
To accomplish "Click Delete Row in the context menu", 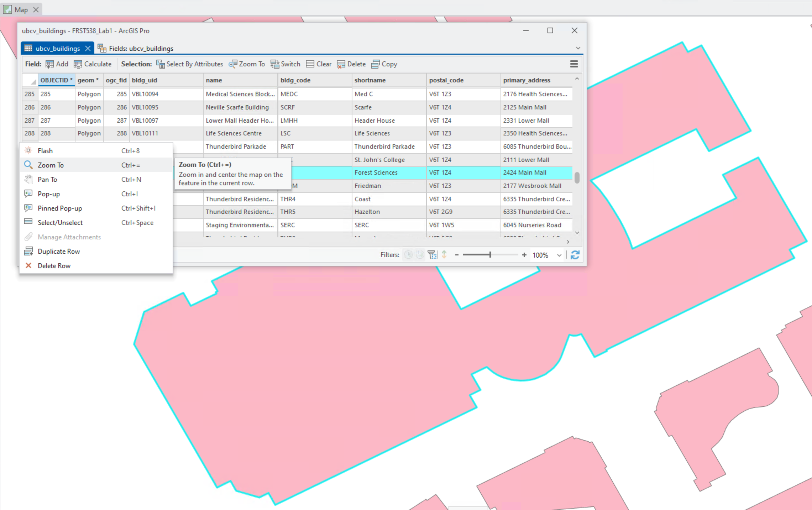I will pyautogui.click(x=54, y=266).
